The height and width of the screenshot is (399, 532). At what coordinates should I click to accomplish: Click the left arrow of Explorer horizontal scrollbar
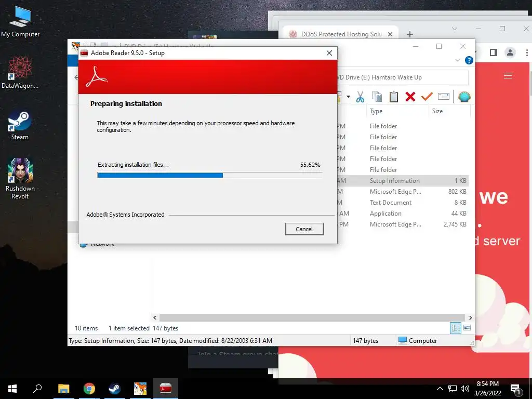pyautogui.click(x=155, y=317)
